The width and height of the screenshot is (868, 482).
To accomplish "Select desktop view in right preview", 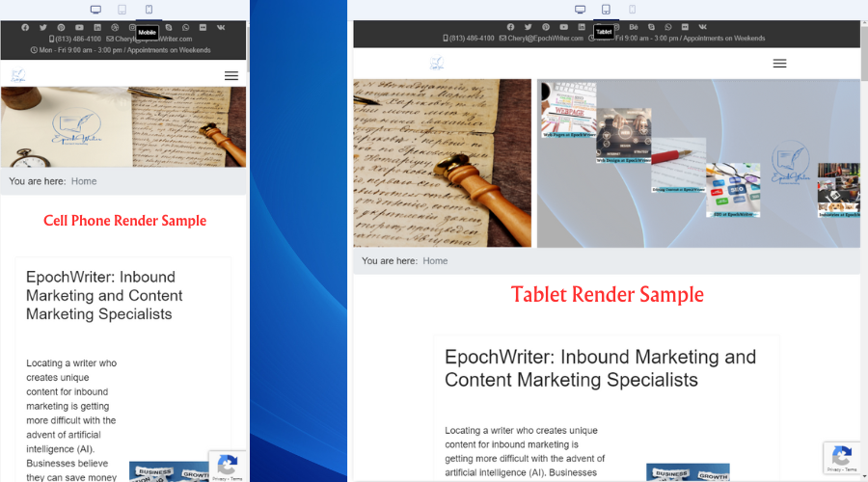I will [x=581, y=10].
